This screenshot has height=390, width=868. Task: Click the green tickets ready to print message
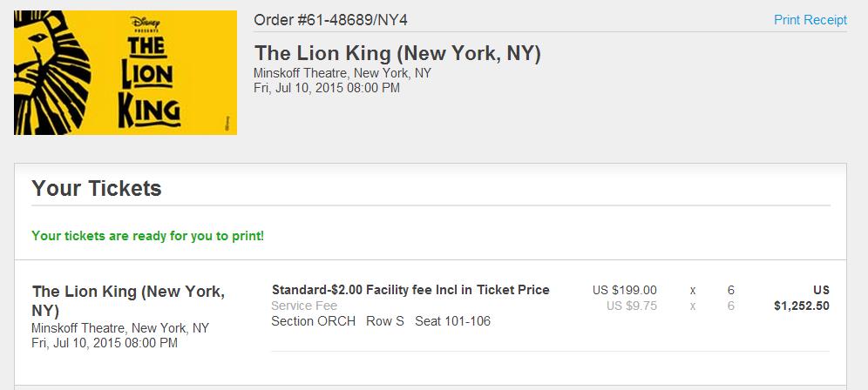[147, 236]
